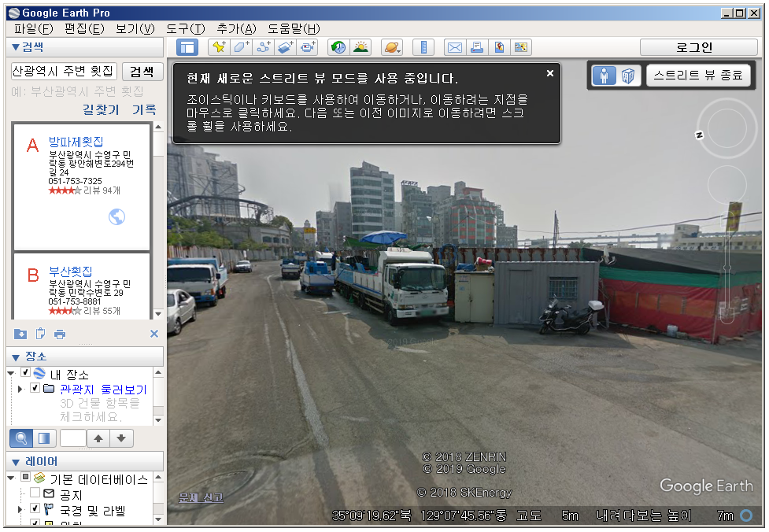Collapse the 내 장소 tree node

11,373
